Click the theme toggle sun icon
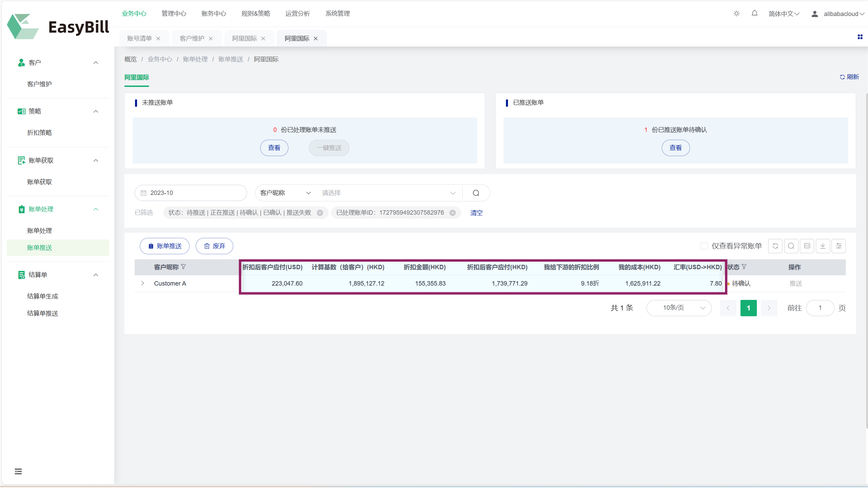The width and height of the screenshot is (868, 488). 736,14
